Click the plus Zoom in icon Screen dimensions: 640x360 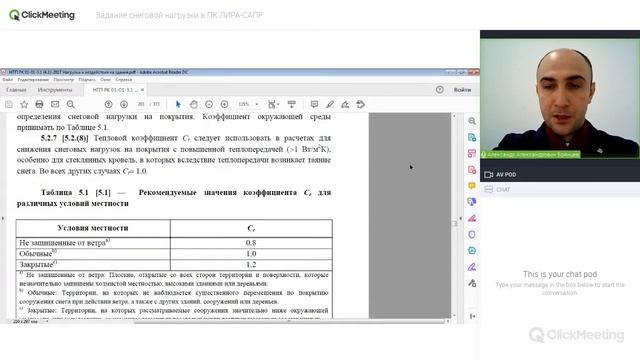click(224, 104)
